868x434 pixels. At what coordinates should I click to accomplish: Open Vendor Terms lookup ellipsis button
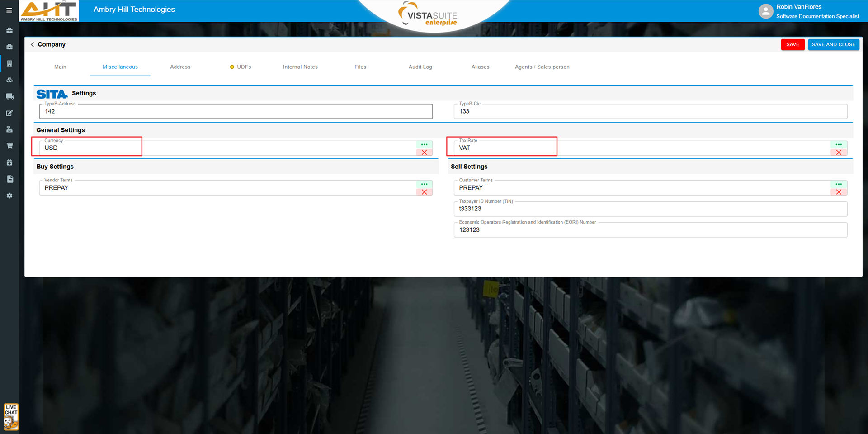click(x=424, y=184)
